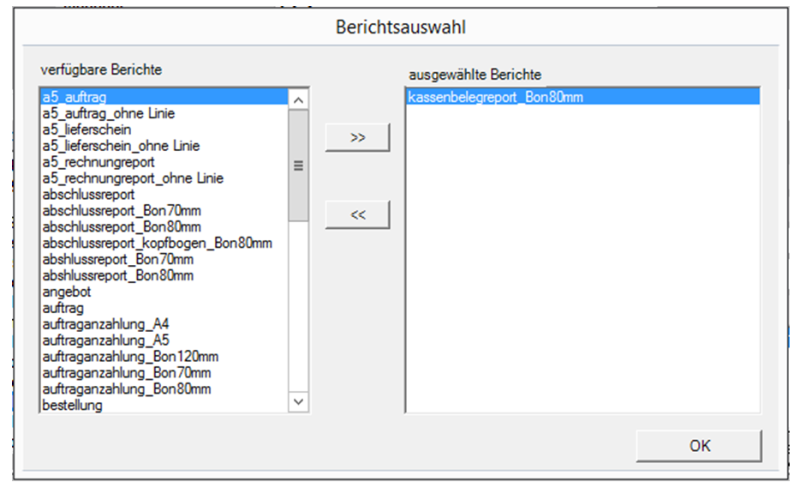Click abshlussreport_Bon80mm list entry
800x494 pixels.
pyautogui.click(x=117, y=275)
